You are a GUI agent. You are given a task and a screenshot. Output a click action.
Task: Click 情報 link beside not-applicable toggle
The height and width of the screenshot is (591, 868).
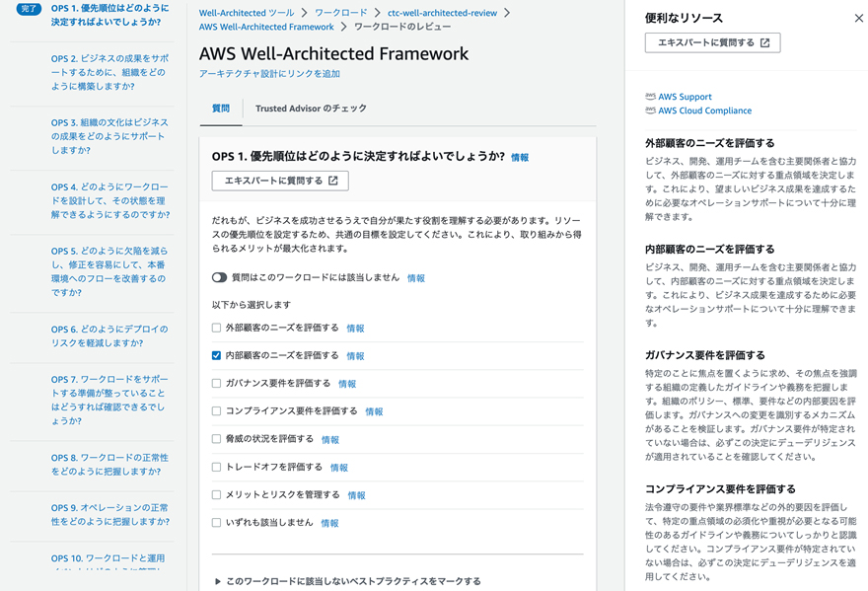pos(416,278)
